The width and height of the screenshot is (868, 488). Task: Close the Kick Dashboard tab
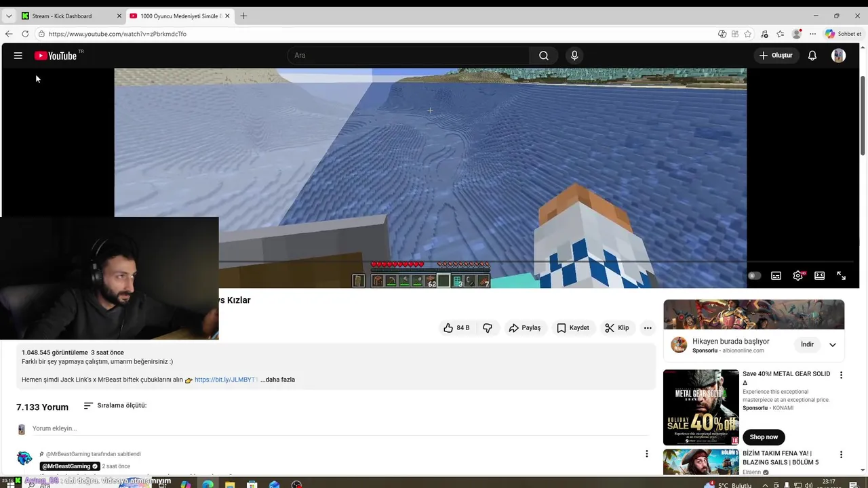[x=119, y=16]
